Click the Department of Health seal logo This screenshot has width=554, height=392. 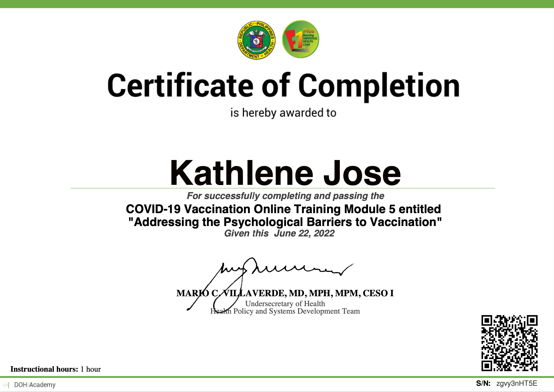[x=256, y=40]
